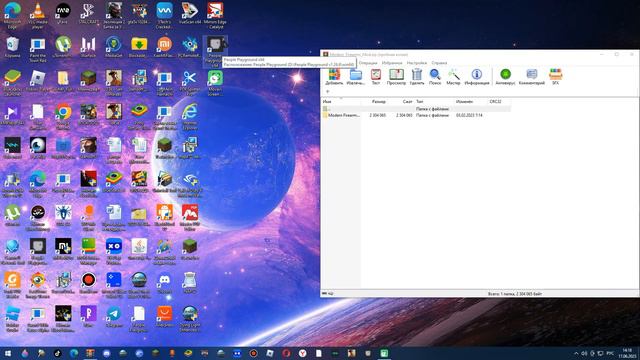Image resolution: width=640 pixels, height=360 pixels.
Task: Select the Internet Explorer desktop icon
Action: point(190,116)
